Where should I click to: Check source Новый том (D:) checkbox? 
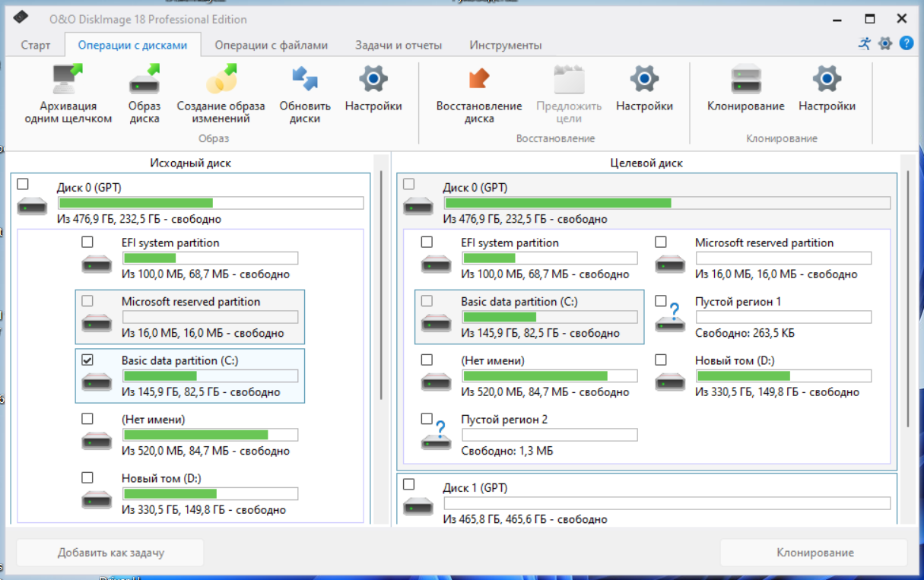pyautogui.click(x=87, y=477)
